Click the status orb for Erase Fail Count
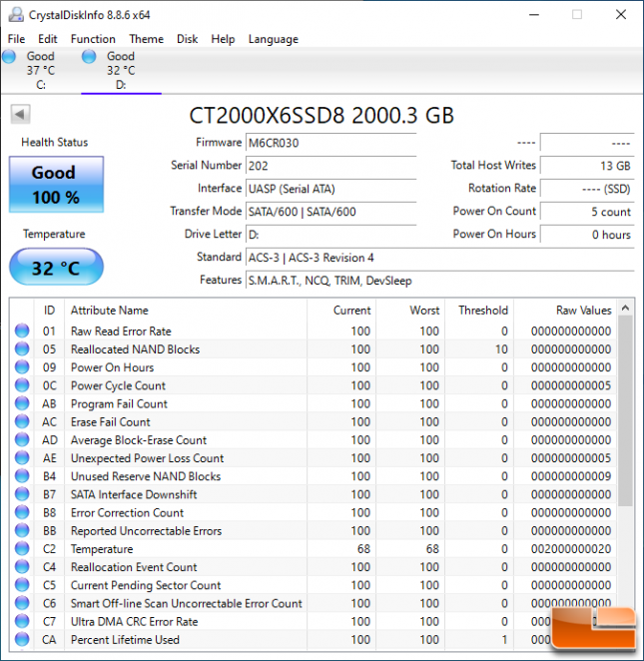This screenshot has width=644, height=661. (22, 421)
